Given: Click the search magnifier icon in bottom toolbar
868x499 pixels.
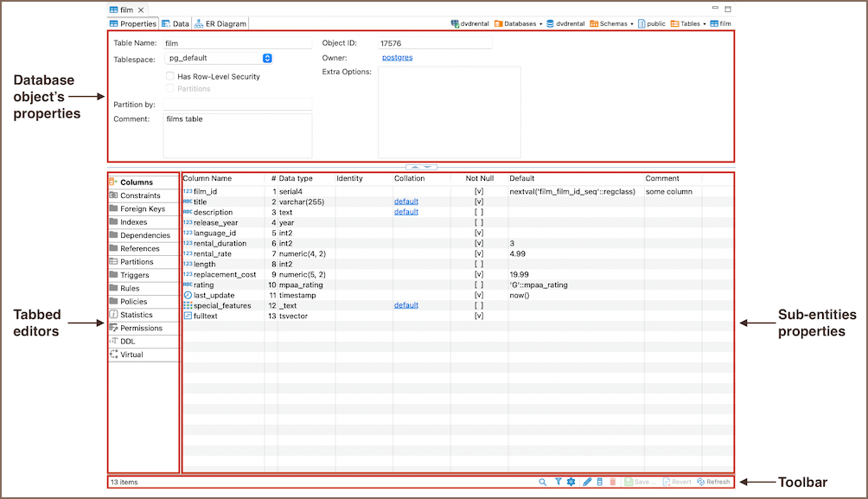Looking at the screenshot, I should [x=543, y=482].
